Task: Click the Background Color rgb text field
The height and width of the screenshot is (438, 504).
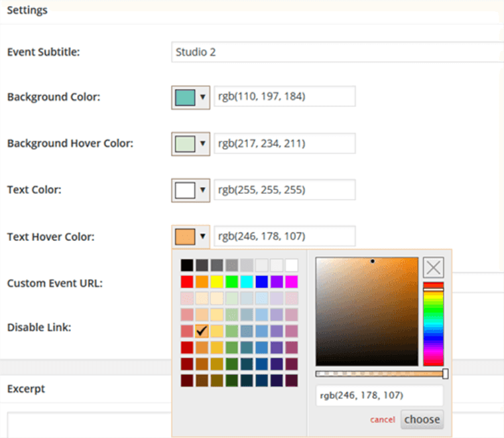Action: click(284, 96)
